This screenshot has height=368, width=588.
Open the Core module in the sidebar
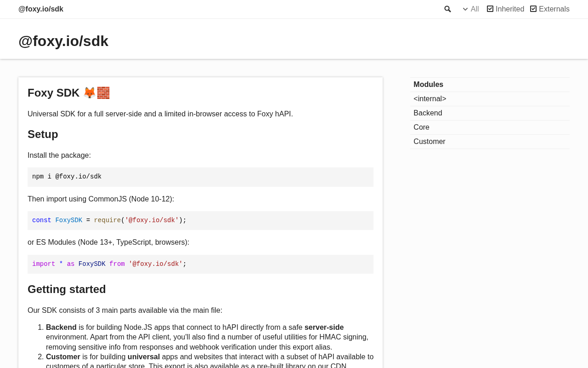421,127
